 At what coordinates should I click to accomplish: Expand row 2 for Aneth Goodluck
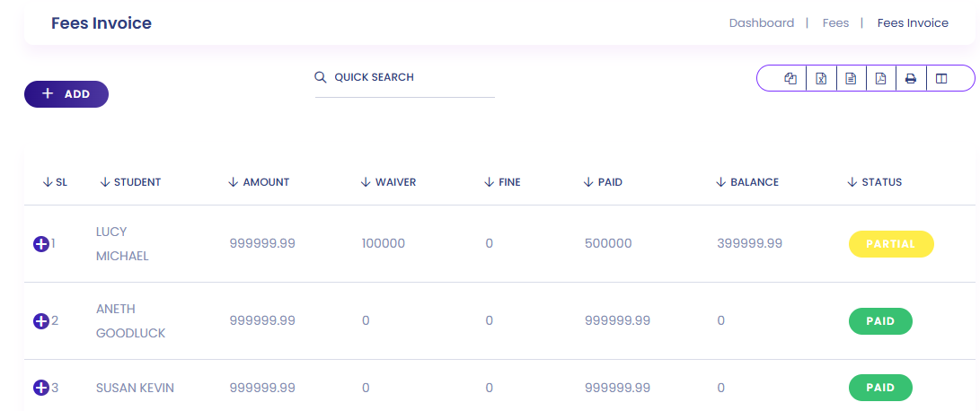pos(40,320)
